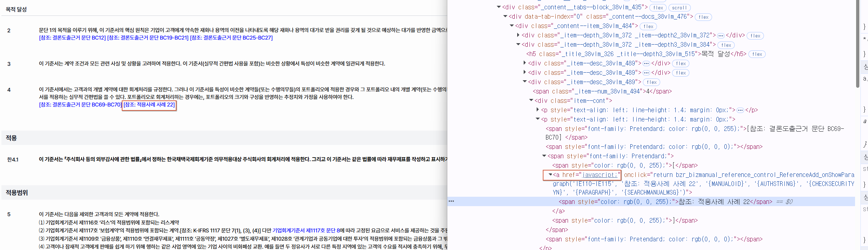Image resolution: width=868 pixels, height=250 pixels.
Task: Toggle flex badge on the _item--depth3 row
Action: (726, 45)
